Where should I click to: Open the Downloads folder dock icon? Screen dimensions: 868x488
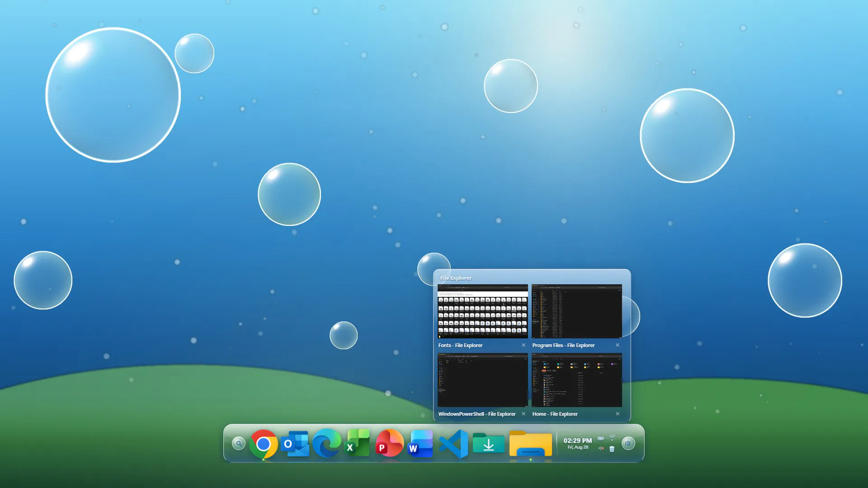(x=488, y=443)
